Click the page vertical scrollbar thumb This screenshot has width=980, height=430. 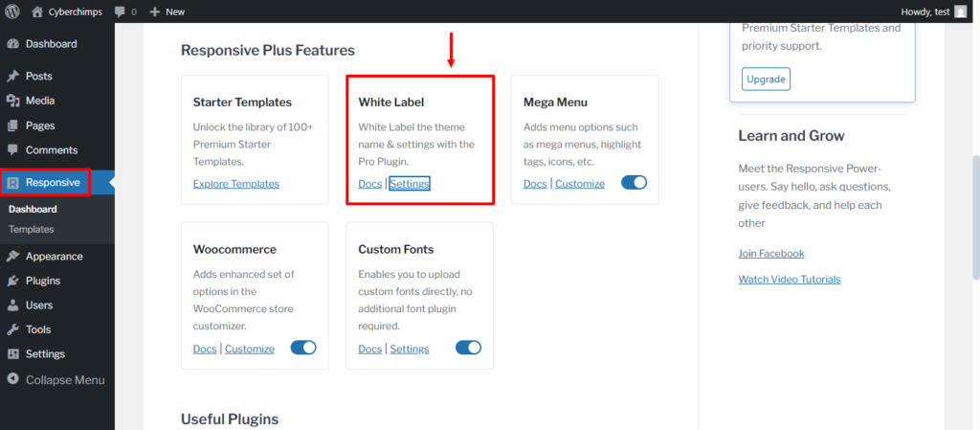click(x=976, y=216)
